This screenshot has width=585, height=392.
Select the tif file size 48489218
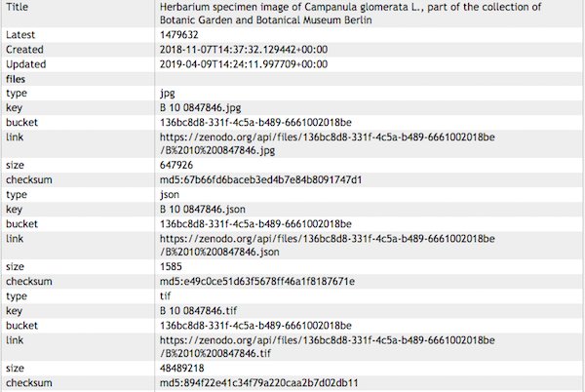(x=182, y=369)
